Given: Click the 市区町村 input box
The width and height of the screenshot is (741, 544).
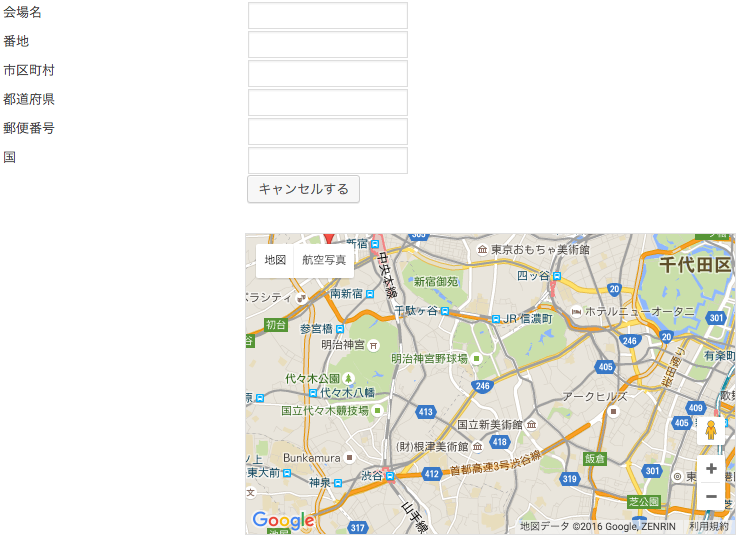Looking at the screenshot, I should [x=327, y=73].
